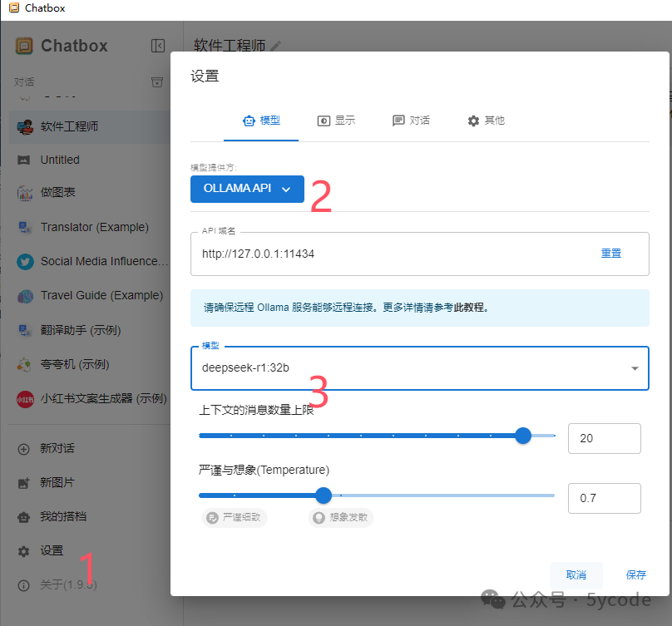Viewport: 672px width, 626px height.
Task: Click the 保存 button
Action: point(635,575)
